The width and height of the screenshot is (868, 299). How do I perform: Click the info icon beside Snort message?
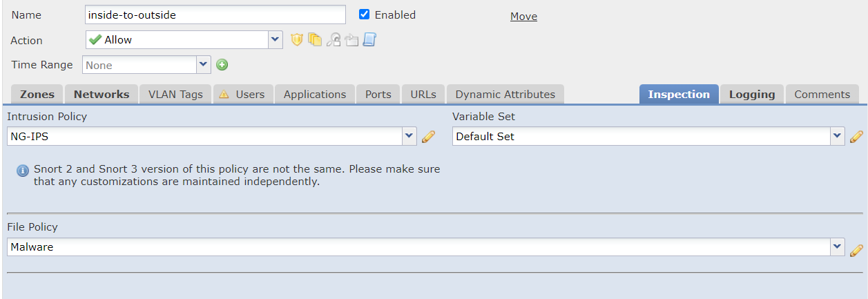pos(23,171)
